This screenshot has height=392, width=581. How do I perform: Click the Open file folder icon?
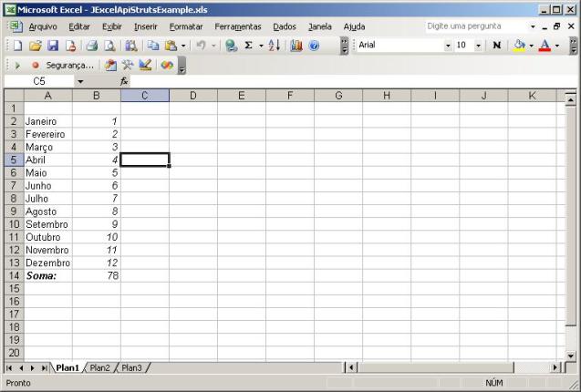[x=35, y=45]
